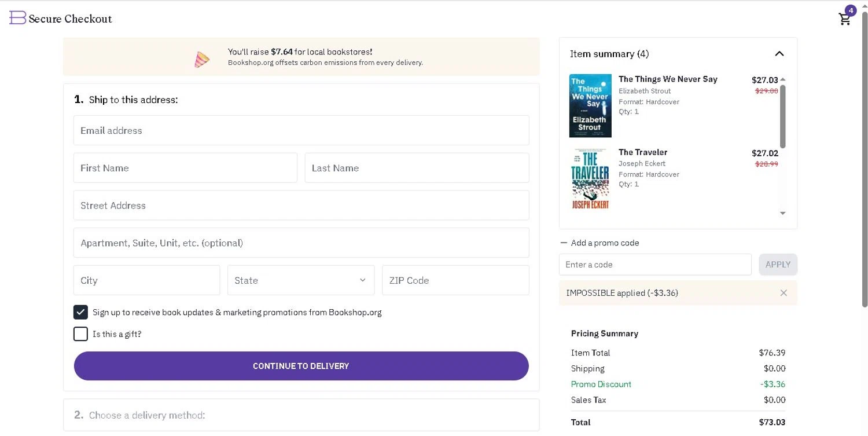The image size is (868, 436).
Task: Click the page vertical scrollbar
Action: tap(865, 159)
